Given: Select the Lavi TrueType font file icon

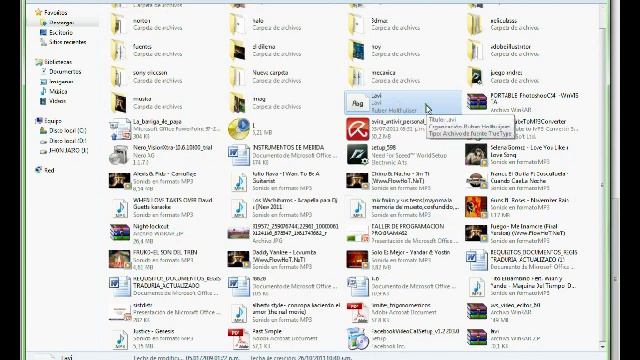Looking at the screenshot, I should [358, 102].
